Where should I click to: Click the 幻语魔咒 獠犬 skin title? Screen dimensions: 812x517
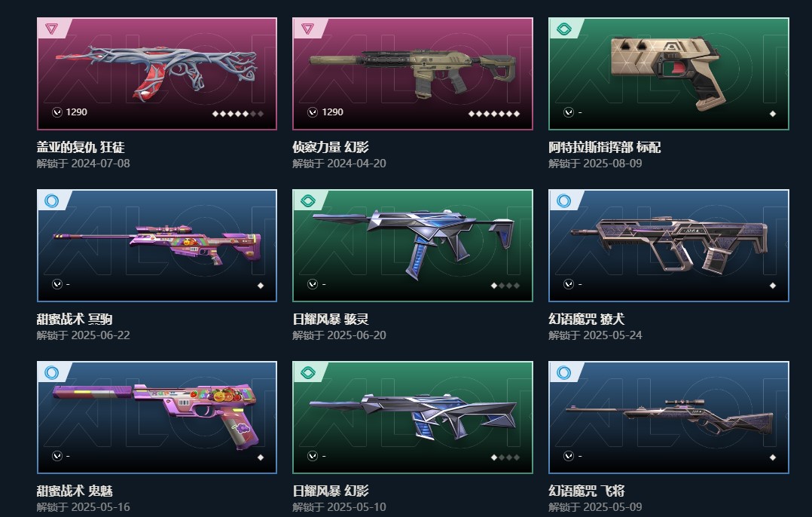click(x=586, y=319)
